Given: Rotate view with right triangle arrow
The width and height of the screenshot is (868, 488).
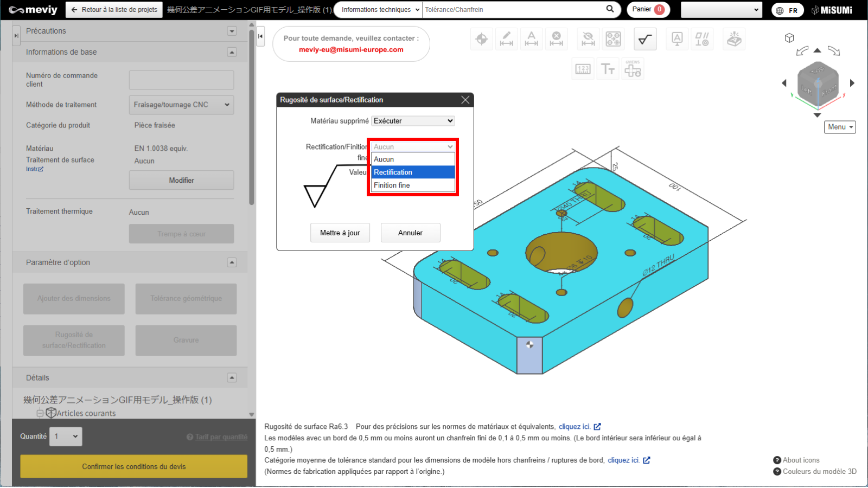Looking at the screenshot, I should point(852,83).
